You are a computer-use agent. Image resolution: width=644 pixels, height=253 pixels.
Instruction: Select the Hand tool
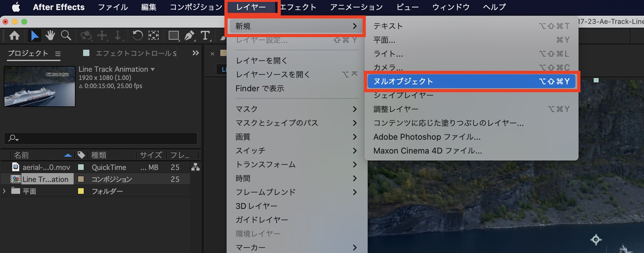(x=50, y=36)
